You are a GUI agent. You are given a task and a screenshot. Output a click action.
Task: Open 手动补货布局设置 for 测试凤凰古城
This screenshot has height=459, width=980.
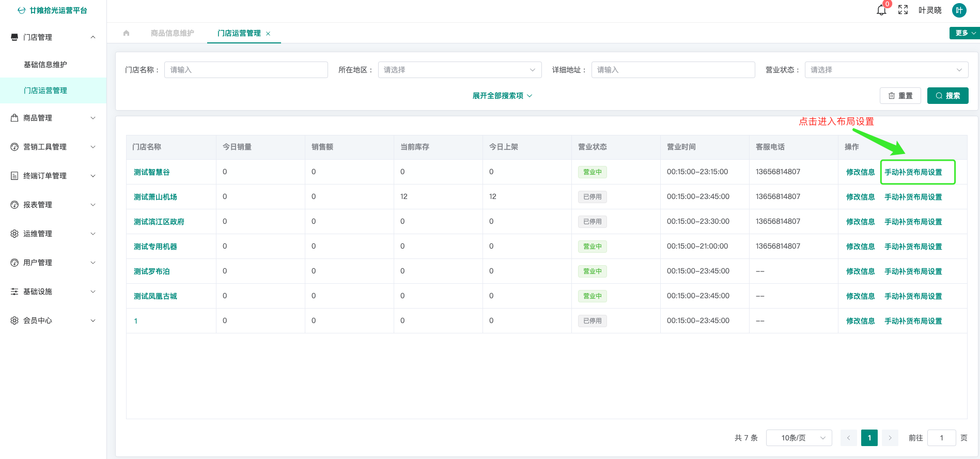[913, 296]
